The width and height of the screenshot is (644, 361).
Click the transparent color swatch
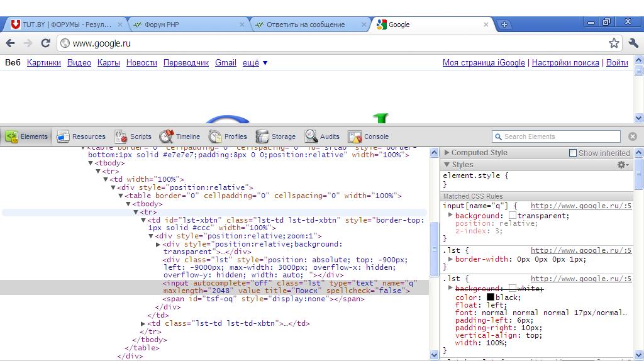point(512,215)
